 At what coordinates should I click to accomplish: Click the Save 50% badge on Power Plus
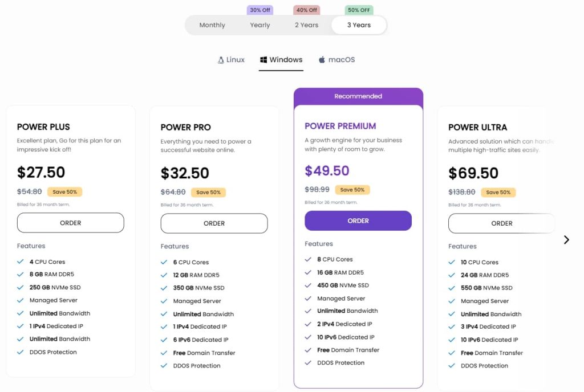tap(64, 192)
